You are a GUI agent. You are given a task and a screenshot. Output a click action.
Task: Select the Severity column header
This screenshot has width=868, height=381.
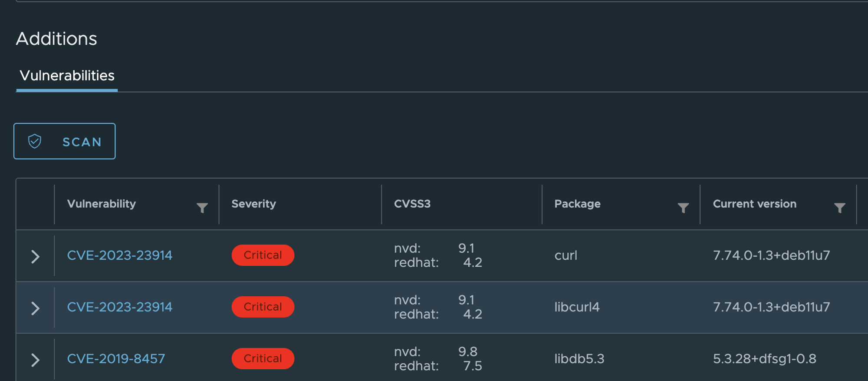[x=253, y=204]
